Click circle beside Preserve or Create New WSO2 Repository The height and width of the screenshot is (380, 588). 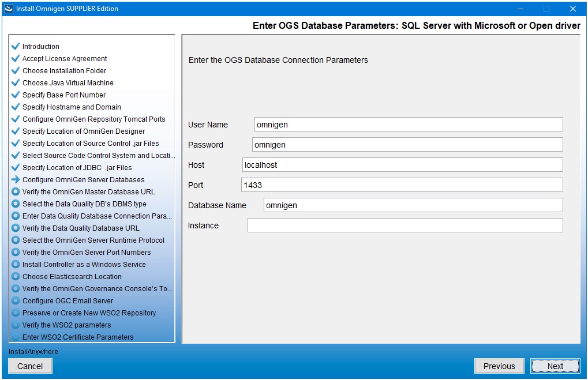tap(16, 313)
